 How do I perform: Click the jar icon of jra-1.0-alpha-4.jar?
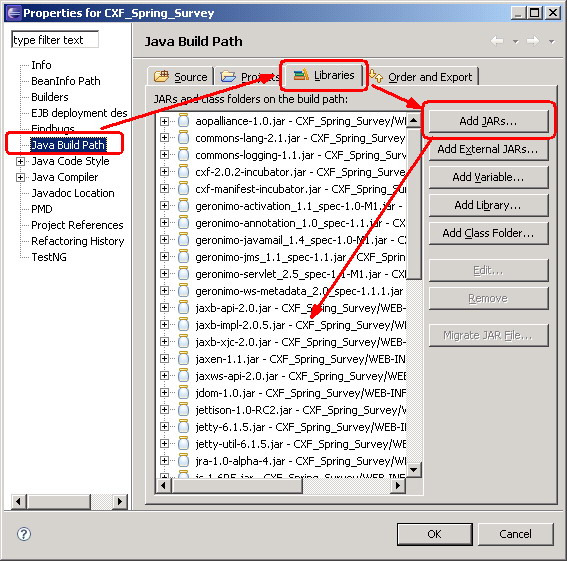pyautogui.click(x=183, y=461)
